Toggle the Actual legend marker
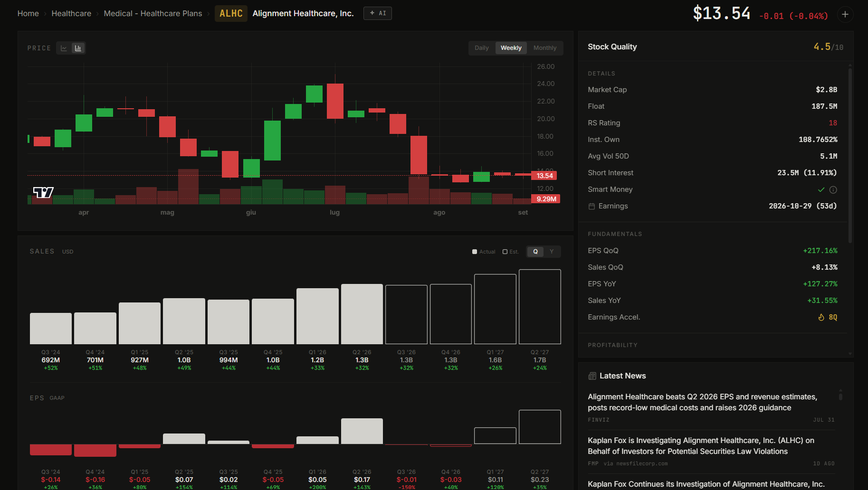 (x=475, y=252)
